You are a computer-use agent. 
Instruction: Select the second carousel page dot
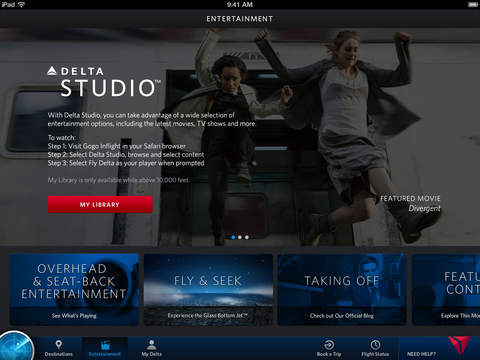240,237
